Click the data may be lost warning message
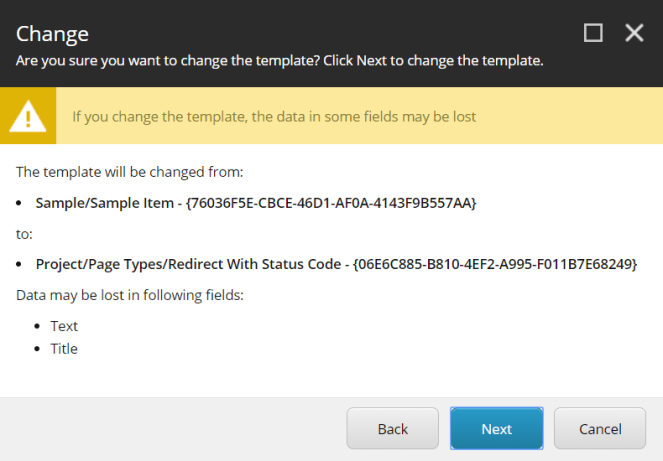This screenshot has width=663, height=461. (274, 116)
